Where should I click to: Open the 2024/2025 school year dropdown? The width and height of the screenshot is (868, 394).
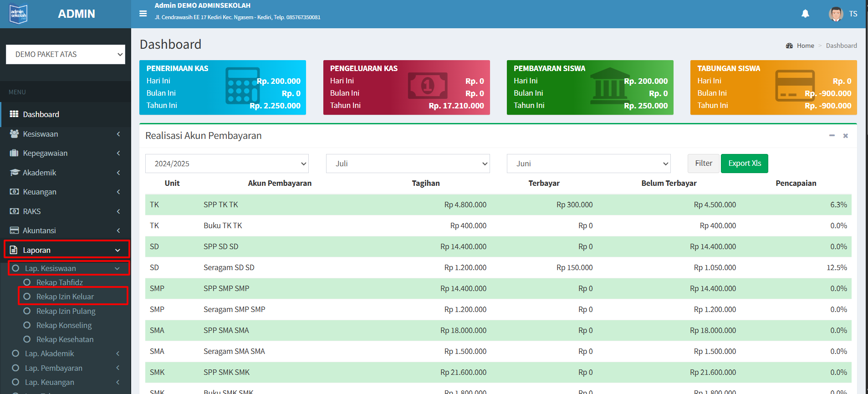(227, 164)
